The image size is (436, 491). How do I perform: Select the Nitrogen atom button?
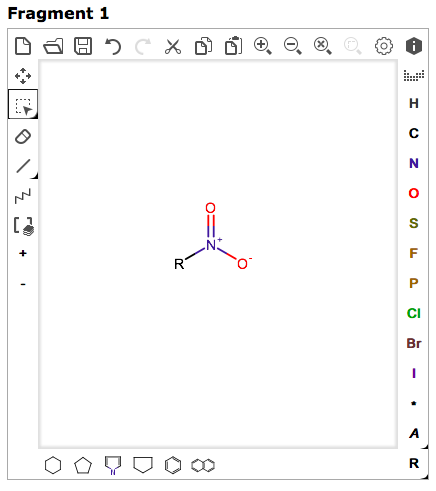414,163
